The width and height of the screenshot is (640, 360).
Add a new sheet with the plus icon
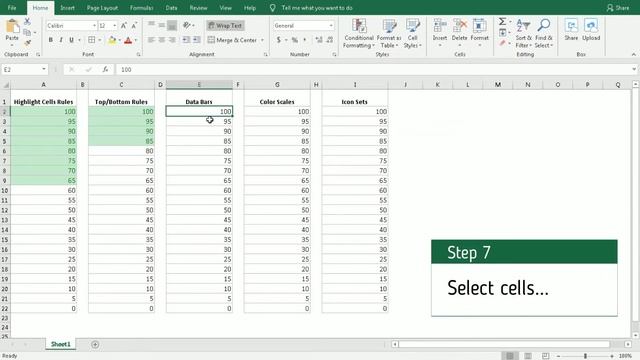pyautogui.click(x=95, y=344)
